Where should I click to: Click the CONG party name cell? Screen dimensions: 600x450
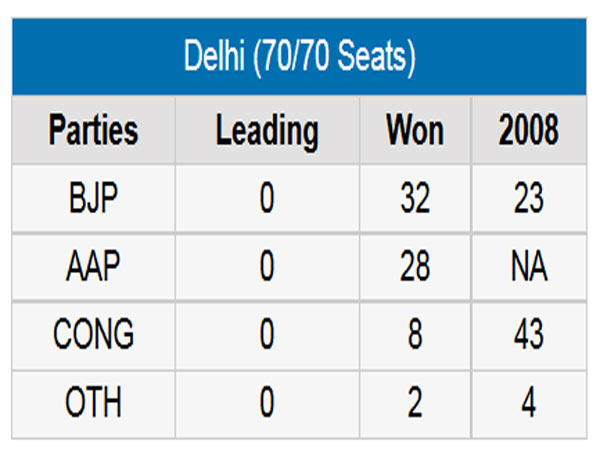94,334
